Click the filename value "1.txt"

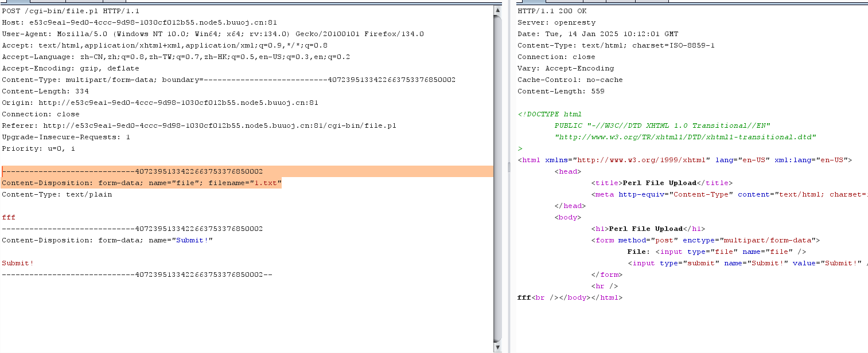(x=268, y=183)
